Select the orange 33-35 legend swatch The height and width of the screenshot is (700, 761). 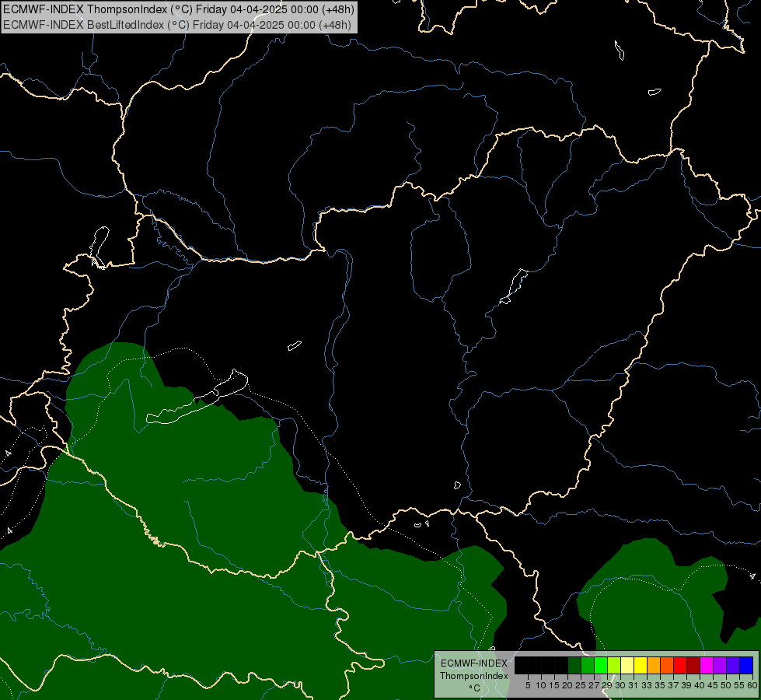(654, 665)
